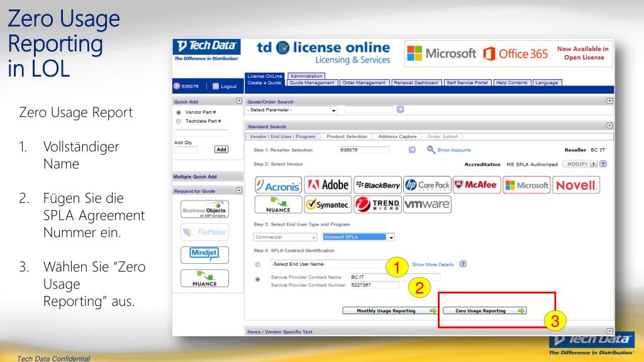Select the Techdata Part # radio button

[x=178, y=121]
